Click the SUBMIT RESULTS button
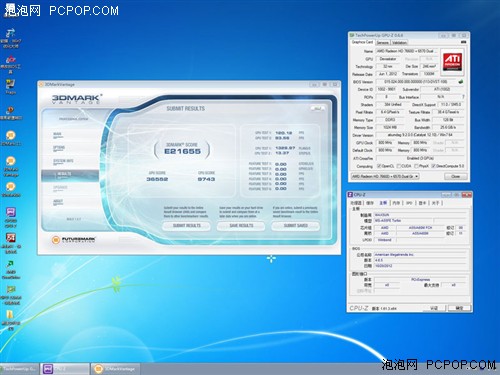 (187, 226)
